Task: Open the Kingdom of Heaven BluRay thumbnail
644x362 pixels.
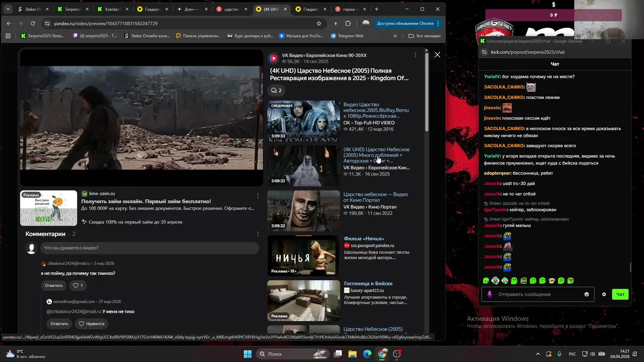Action: [303, 121]
